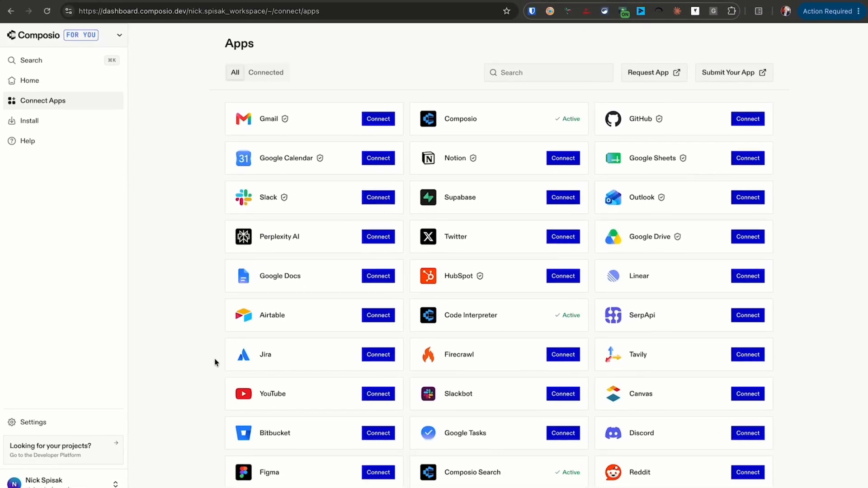This screenshot has width=868, height=488.
Task: Expand the Composio workspace dropdown chevron
Action: [x=119, y=35]
